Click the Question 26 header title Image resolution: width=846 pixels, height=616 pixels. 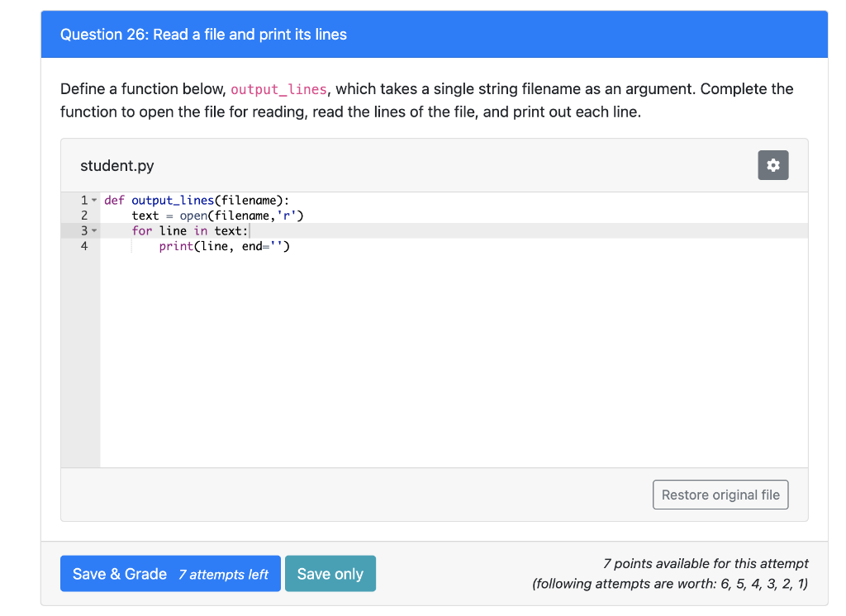pyautogui.click(x=203, y=35)
